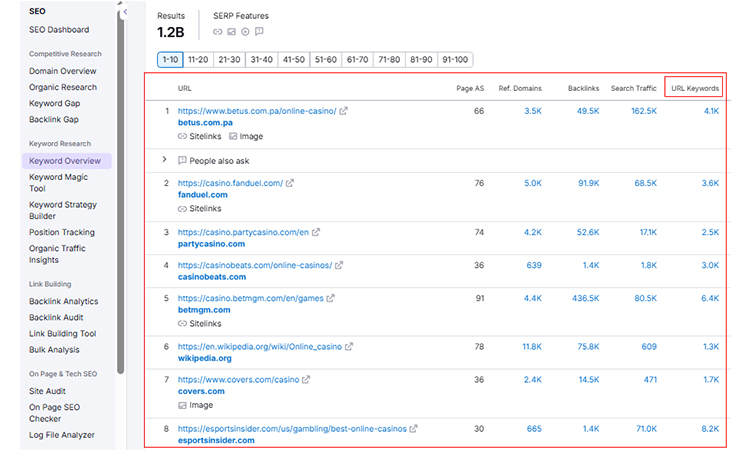The width and height of the screenshot is (750, 450).
Task: Switch to the 71-80 results tab
Action: tap(389, 60)
